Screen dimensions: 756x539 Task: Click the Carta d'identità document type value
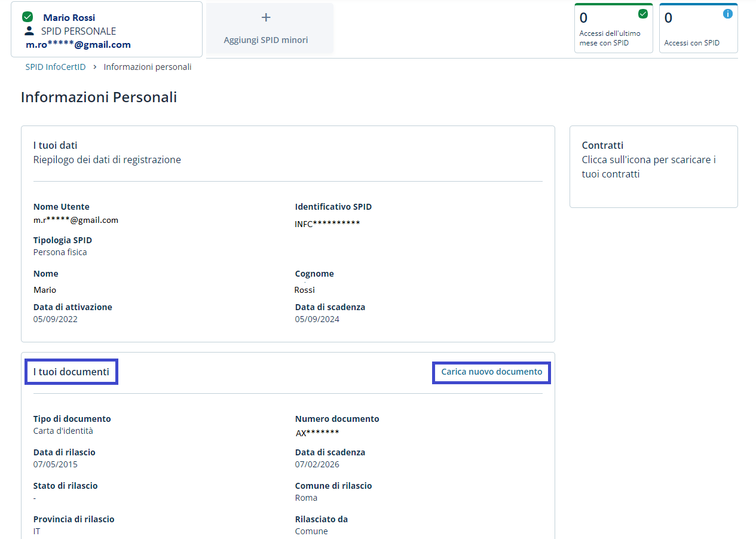[63, 431]
